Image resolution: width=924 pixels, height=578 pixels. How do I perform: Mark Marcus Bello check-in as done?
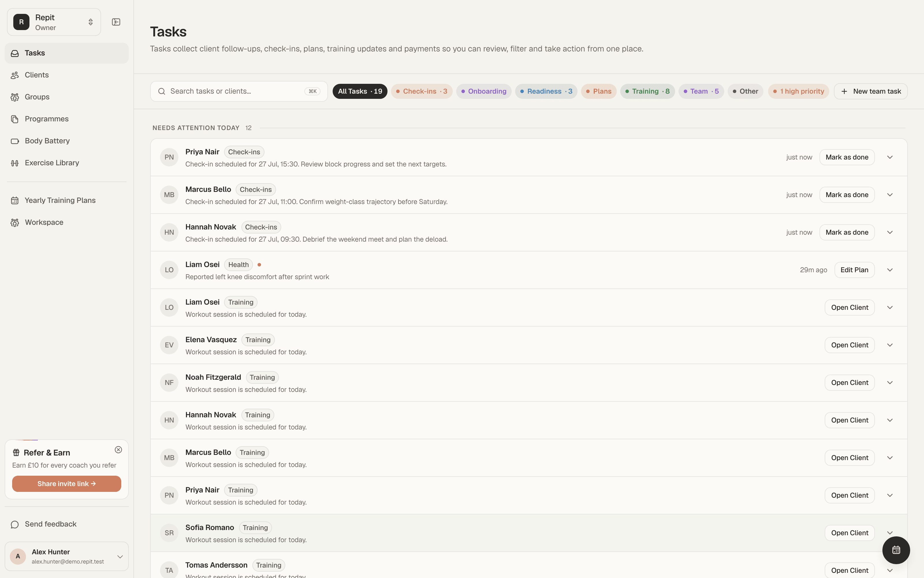click(x=847, y=195)
